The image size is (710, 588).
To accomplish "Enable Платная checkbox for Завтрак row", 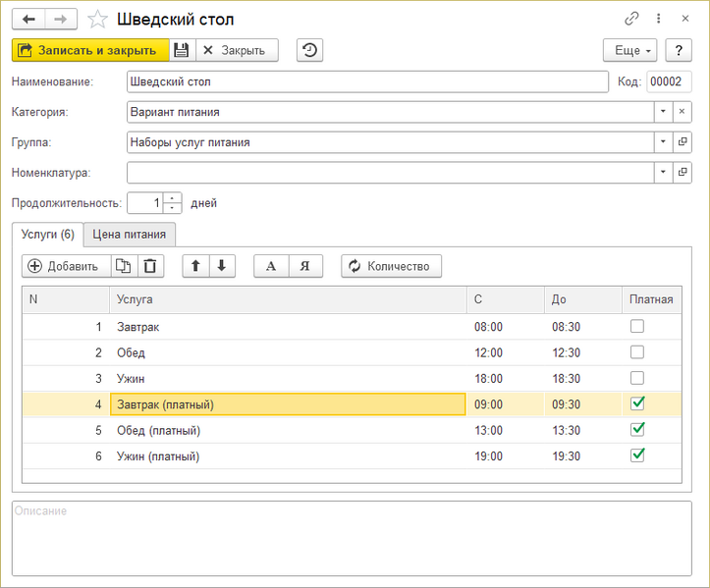I will 637,327.
